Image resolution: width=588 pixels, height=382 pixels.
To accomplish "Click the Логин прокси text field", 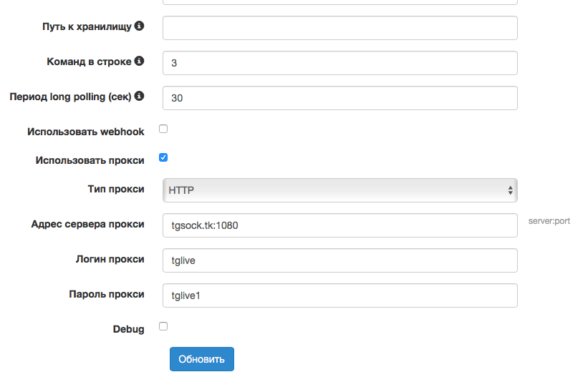I will [339, 260].
